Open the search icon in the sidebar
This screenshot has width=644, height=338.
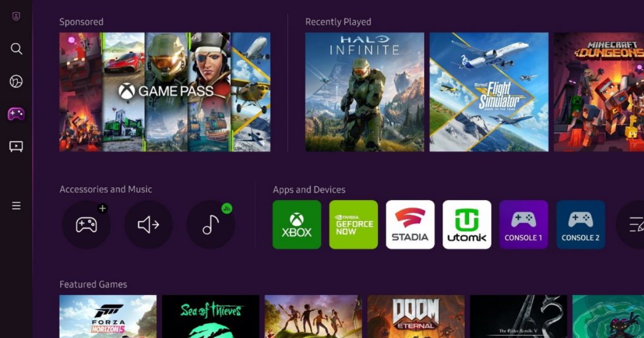click(x=16, y=49)
